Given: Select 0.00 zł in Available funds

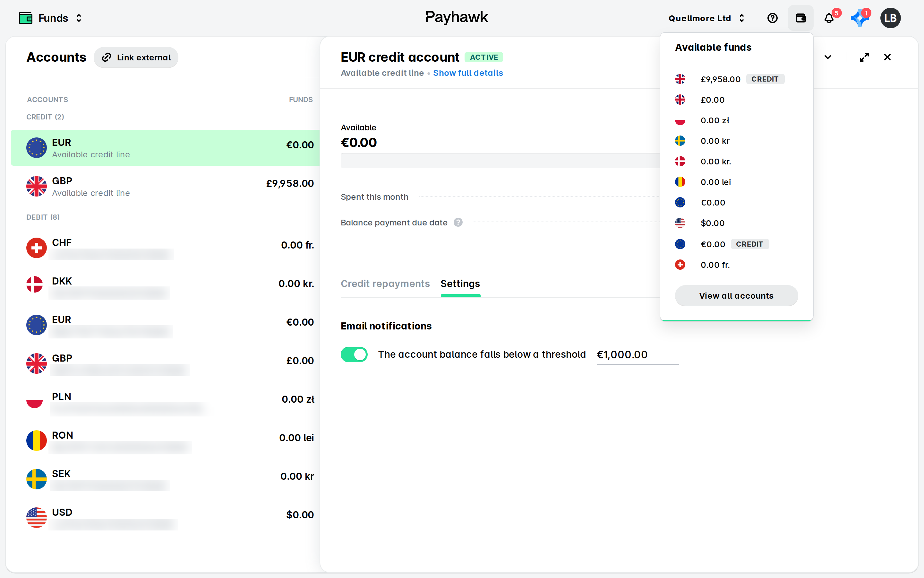Looking at the screenshot, I should [736, 120].
